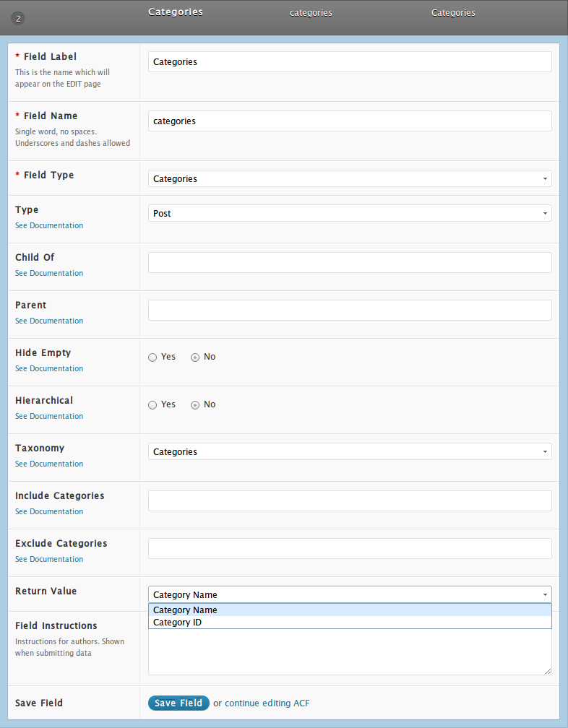The image size is (568, 728).
Task: Open See Documentation under Exclude Categories
Action: [x=49, y=559]
